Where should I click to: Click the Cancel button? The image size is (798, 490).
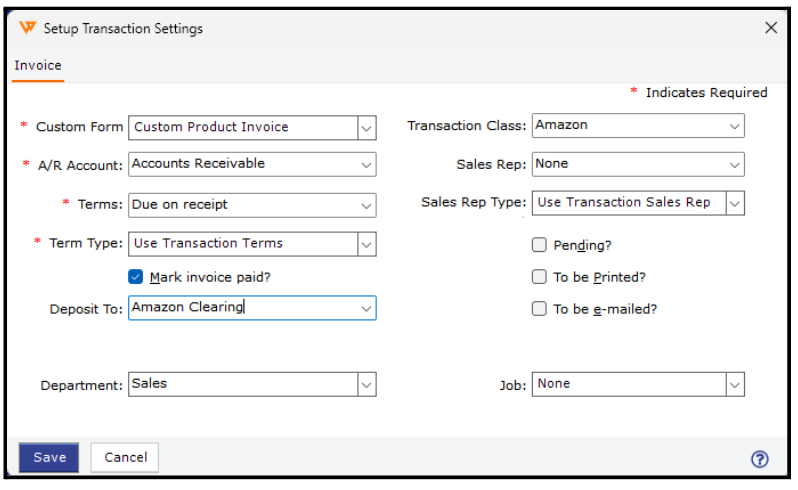125,458
